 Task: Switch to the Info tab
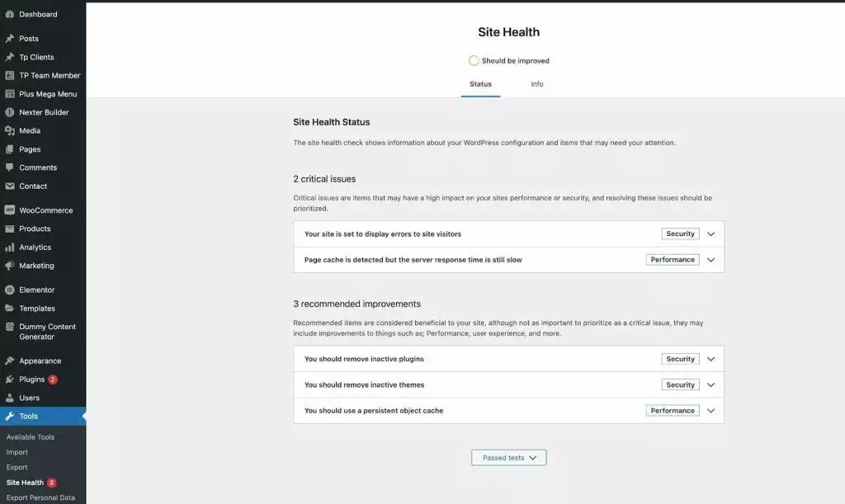pos(536,83)
